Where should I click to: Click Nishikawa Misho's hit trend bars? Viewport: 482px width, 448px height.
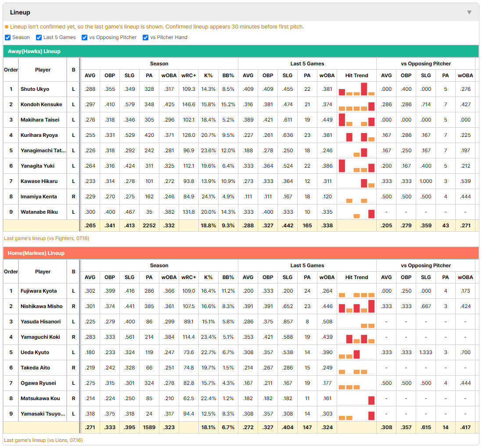(356, 306)
